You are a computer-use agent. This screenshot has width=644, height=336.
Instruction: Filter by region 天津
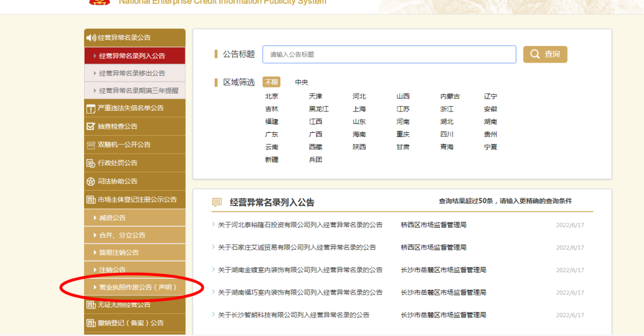point(315,96)
